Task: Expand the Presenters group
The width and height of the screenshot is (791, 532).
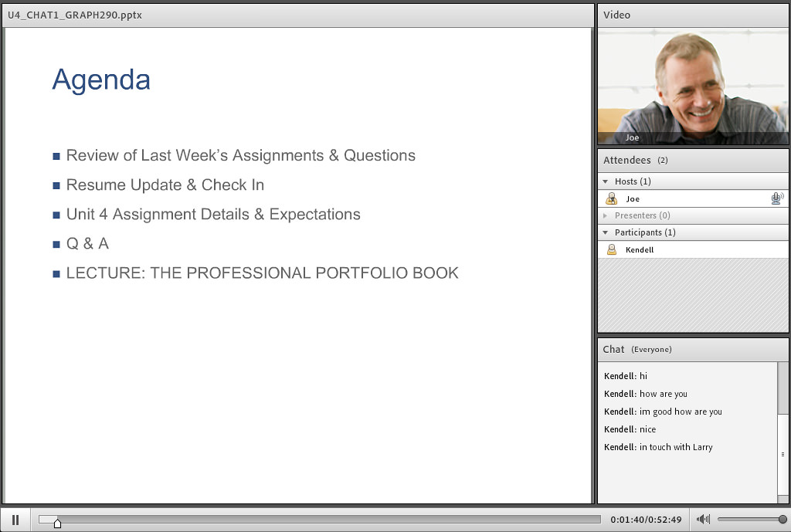Action: (606, 215)
